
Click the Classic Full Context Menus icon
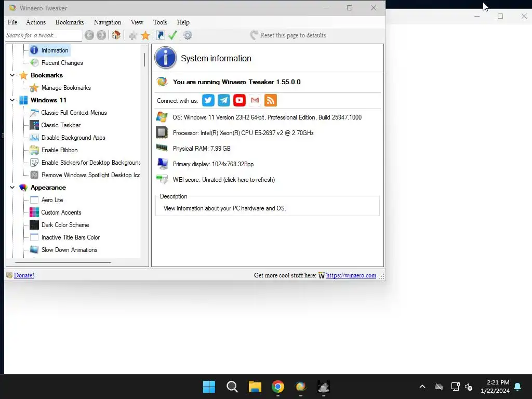pyautogui.click(x=34, y=113)
